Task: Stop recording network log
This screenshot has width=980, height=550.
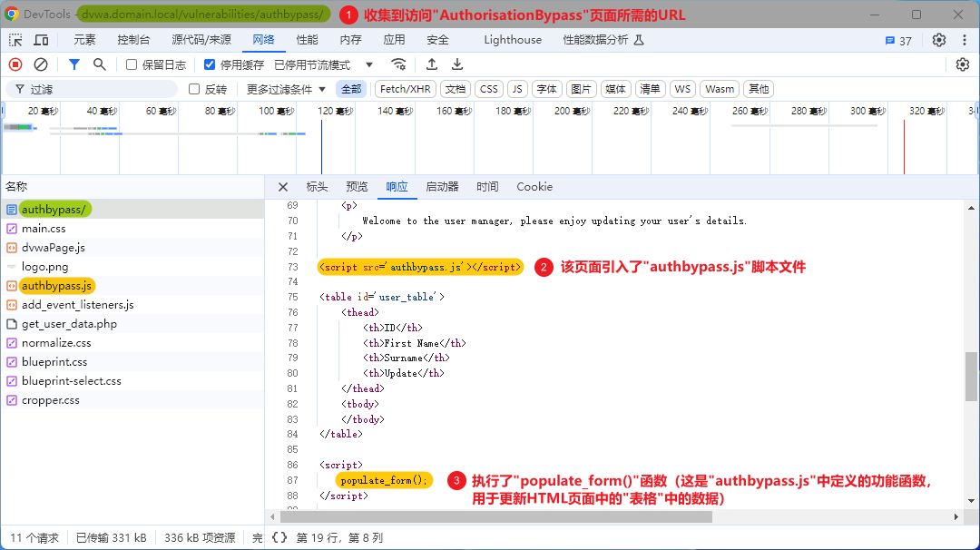Action: [x=15, y=64]
